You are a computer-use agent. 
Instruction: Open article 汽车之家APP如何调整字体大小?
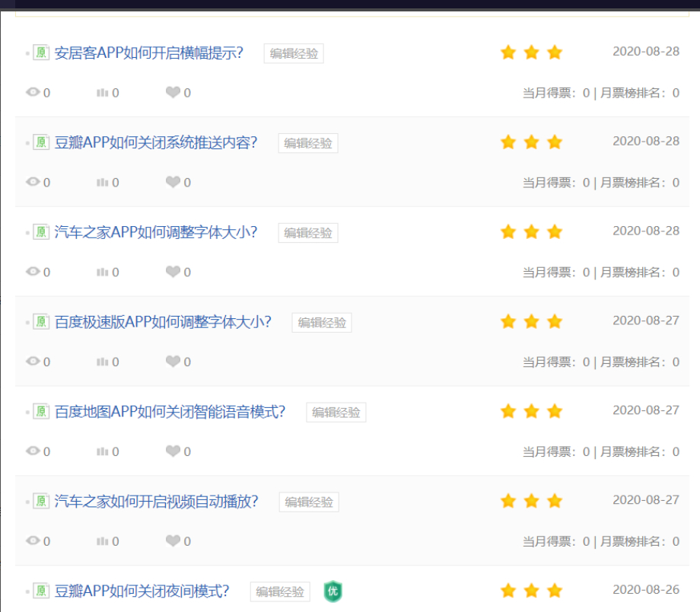pyautogui.click(x=156, y=232)
